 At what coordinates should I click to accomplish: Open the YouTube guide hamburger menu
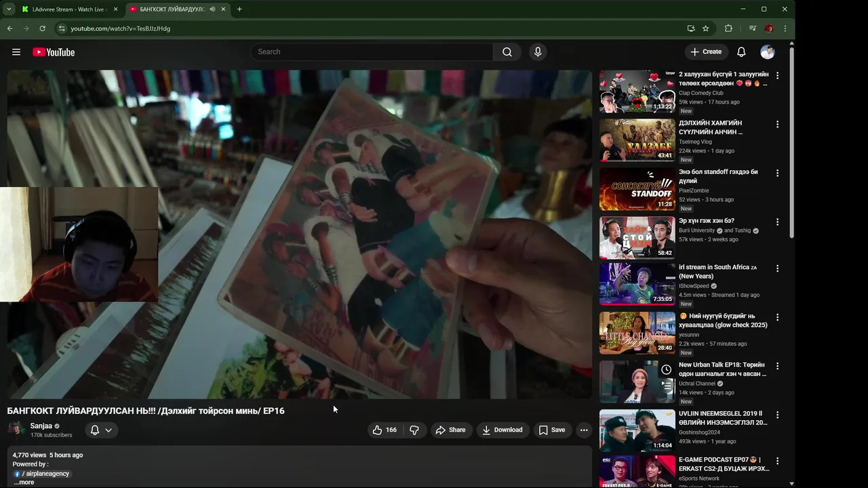point(16,52)
